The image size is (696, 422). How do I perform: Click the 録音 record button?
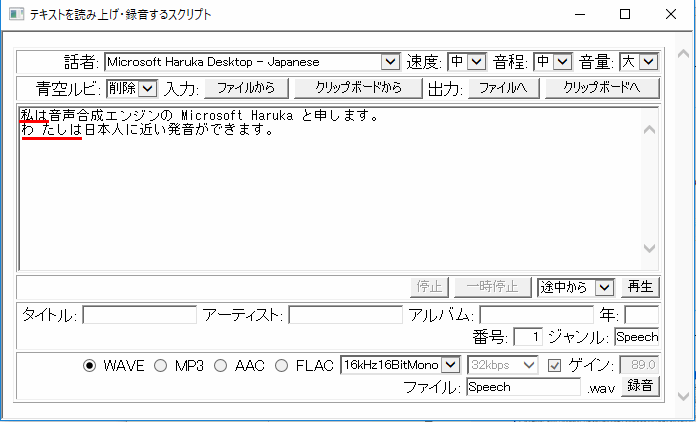click(x=641, y=386)
